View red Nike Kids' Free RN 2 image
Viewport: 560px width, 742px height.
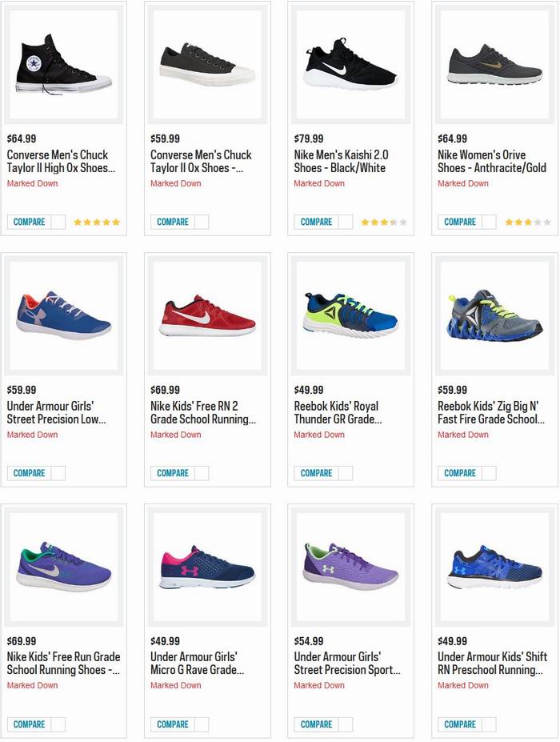[x=207, y=315]
